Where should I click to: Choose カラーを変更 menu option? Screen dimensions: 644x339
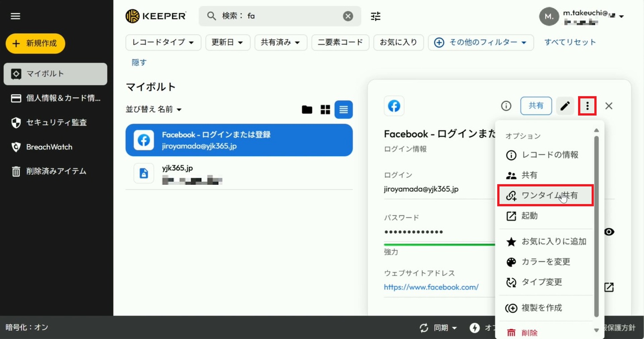545,262
